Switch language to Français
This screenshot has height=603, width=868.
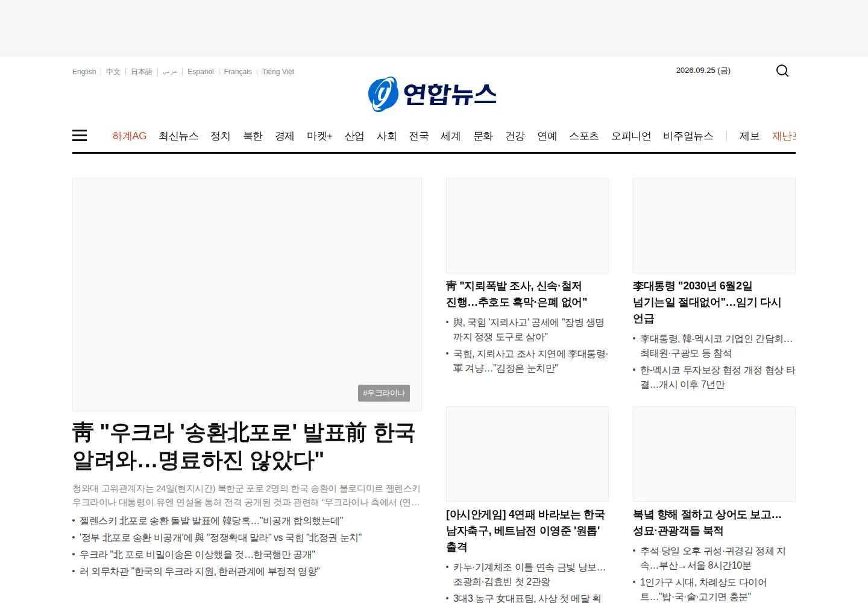point(238,72)
